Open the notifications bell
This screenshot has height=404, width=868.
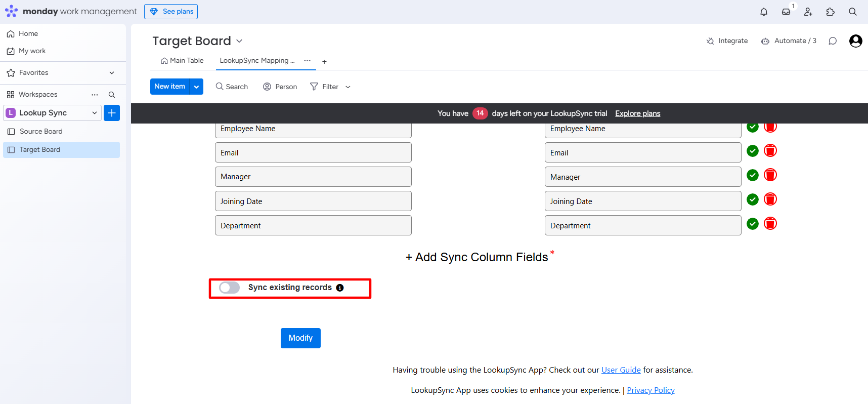pos(764,12)
